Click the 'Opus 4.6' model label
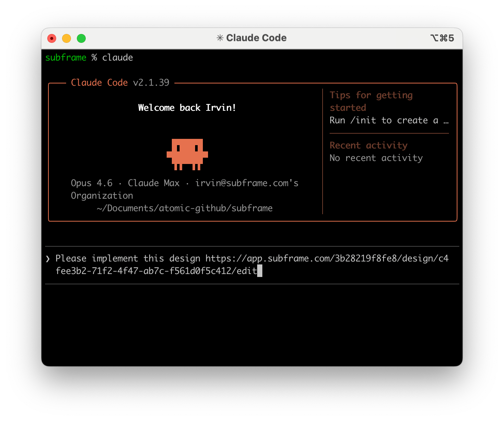504x421 pixels. point(92,183)
